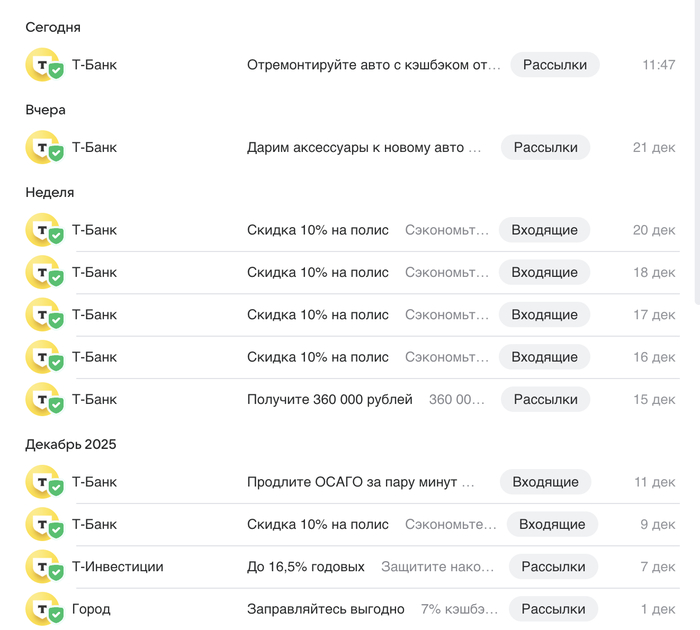Open the 'Получите 360 000 рублей' email
The width and height of the screenshot is (700, 630).
pyautogui.click(x=330, y=400)
